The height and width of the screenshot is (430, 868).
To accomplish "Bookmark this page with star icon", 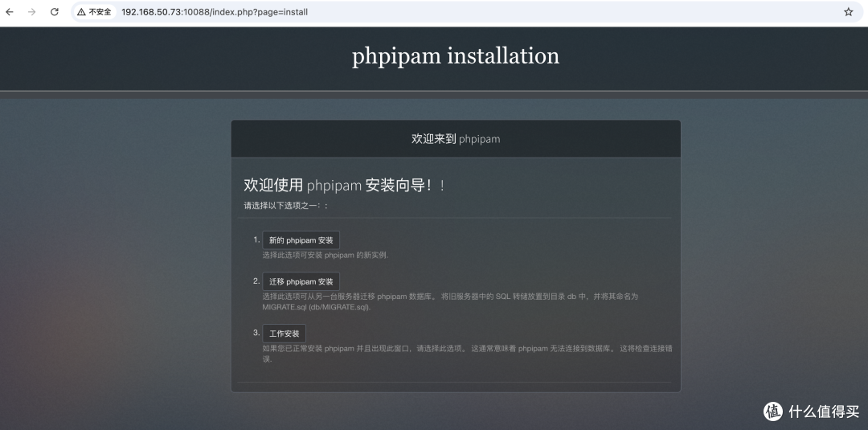I will tap(848, 11).
